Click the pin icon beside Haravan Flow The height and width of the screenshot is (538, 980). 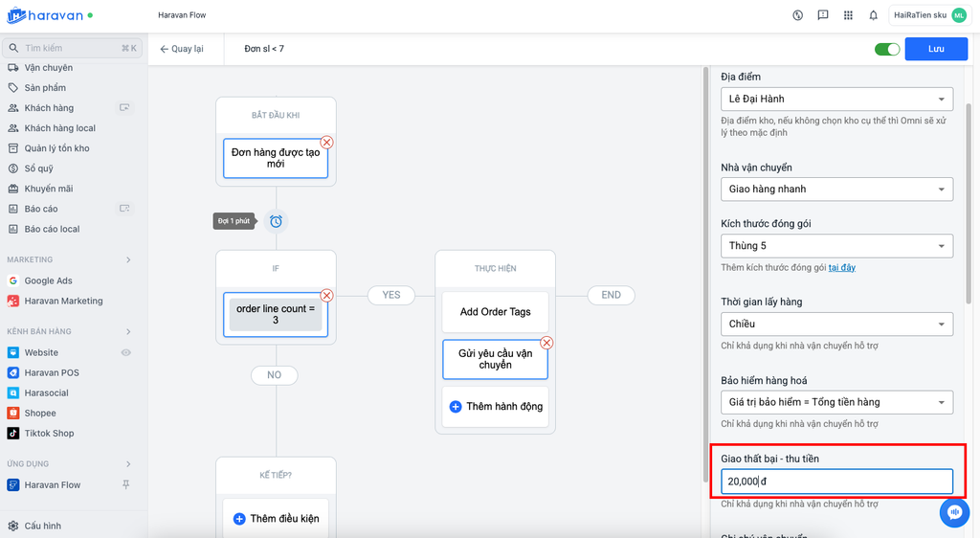(125, 485)
